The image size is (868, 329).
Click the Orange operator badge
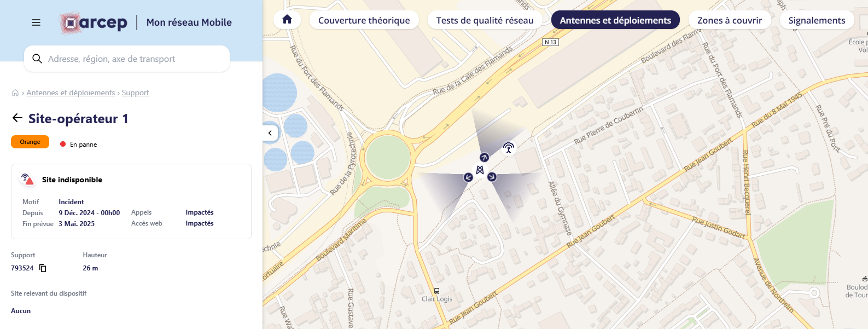point(30,142)
